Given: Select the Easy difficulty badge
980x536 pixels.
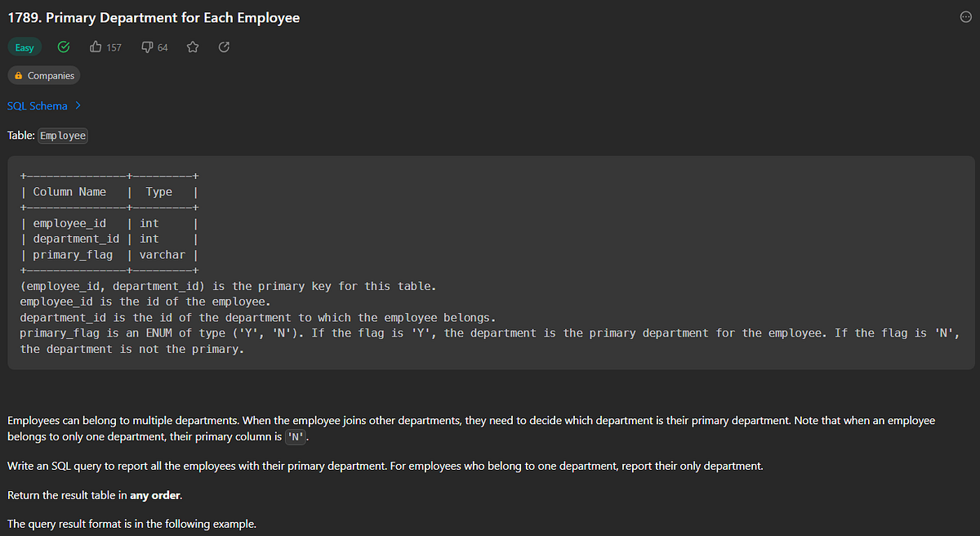Looking at the screenshot, I should [24, 47].
